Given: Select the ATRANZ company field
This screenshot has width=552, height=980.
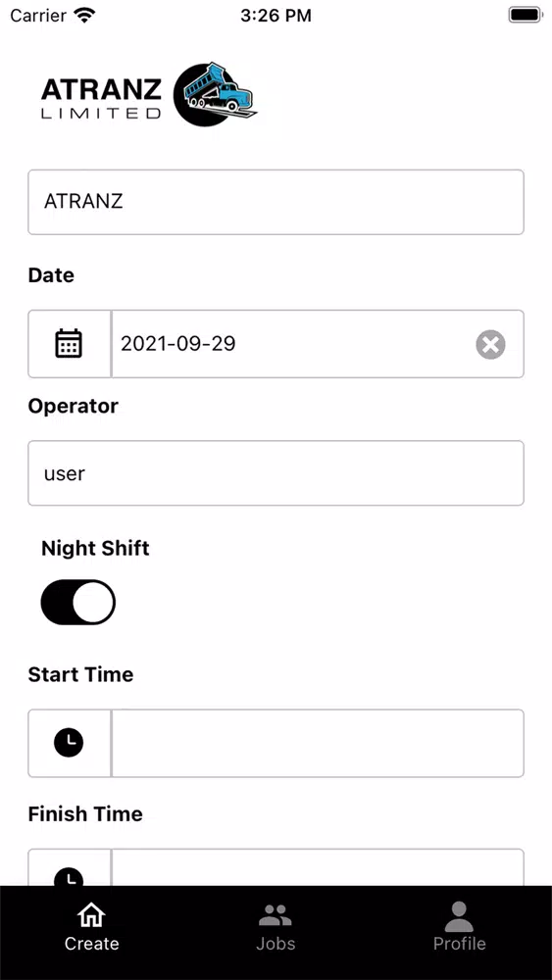Looking at the screenshot, I should click(276, 202).
